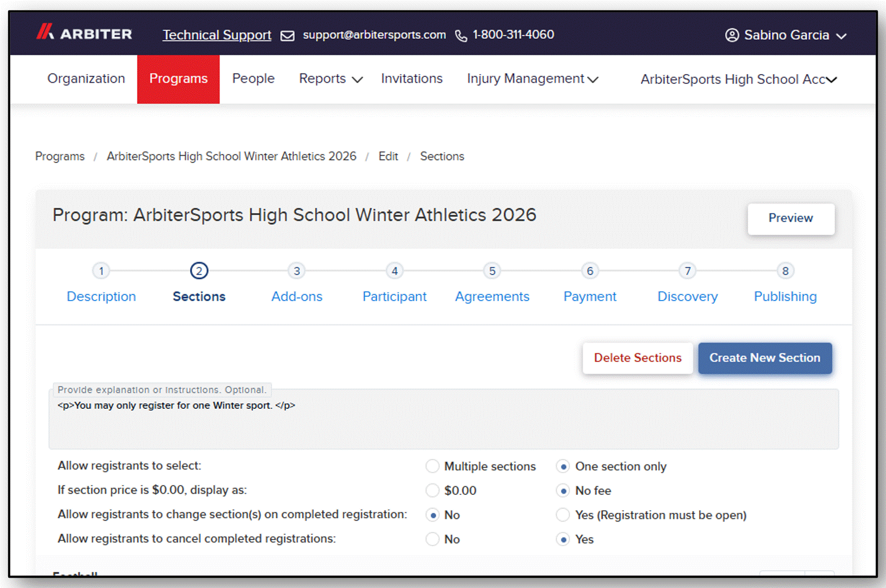Go to step 6 circle, Payment

[590, 271]
